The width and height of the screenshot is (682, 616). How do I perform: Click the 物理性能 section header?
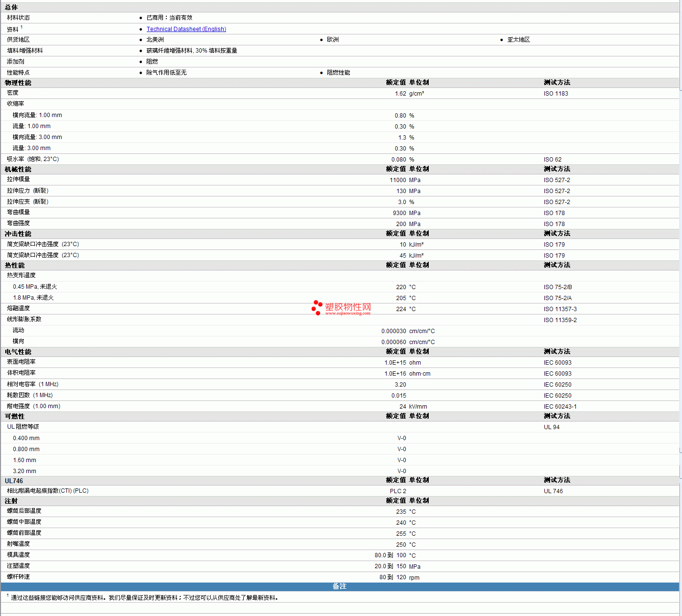click(x=18, y=83)
